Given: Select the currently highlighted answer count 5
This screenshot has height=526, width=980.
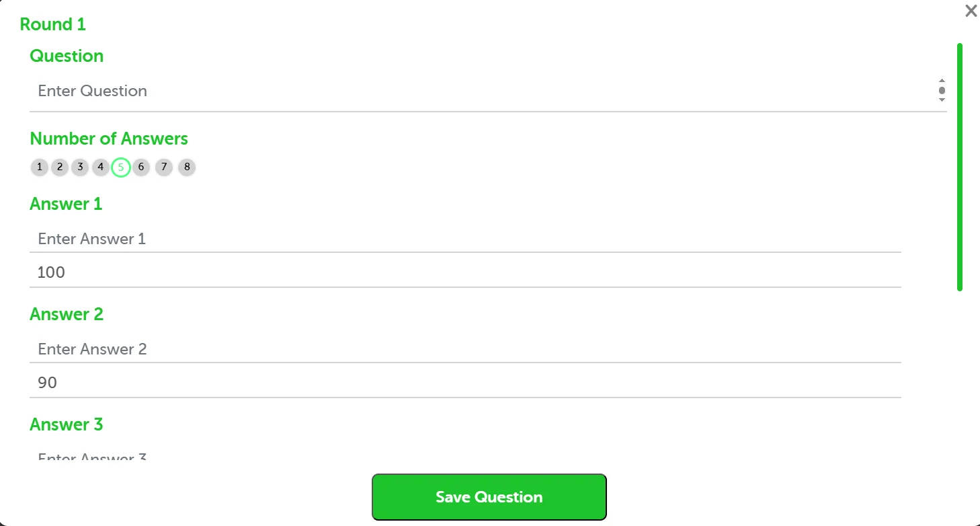Looking at the screenshot, I should point(120,167).
